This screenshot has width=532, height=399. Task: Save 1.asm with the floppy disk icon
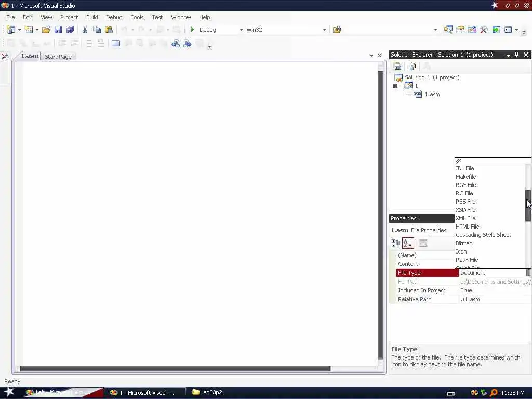pos(58,30)
